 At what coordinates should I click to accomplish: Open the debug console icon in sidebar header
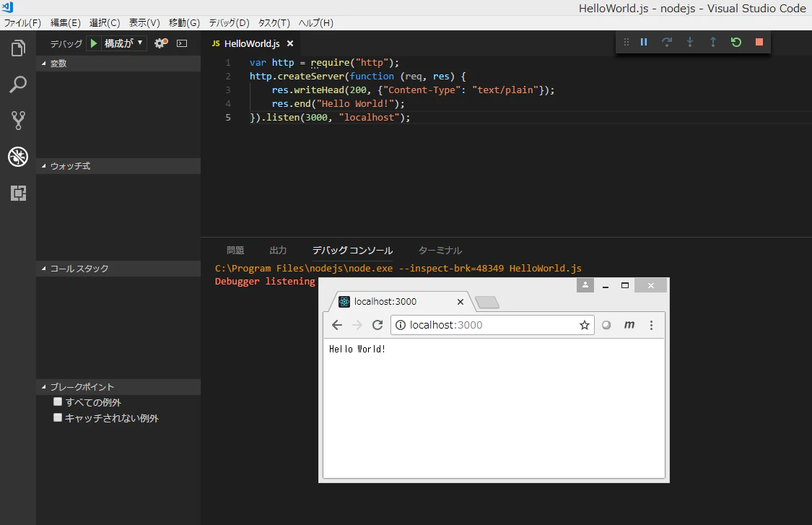pyautogui.click(x=182, y=43)
